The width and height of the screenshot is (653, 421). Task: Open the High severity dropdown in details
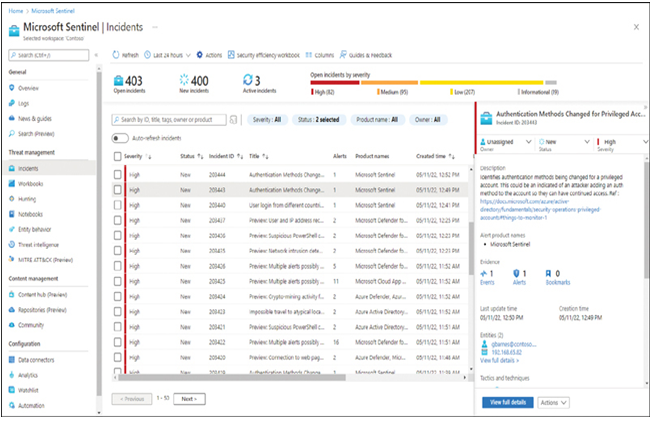click(x=623, y=142)
